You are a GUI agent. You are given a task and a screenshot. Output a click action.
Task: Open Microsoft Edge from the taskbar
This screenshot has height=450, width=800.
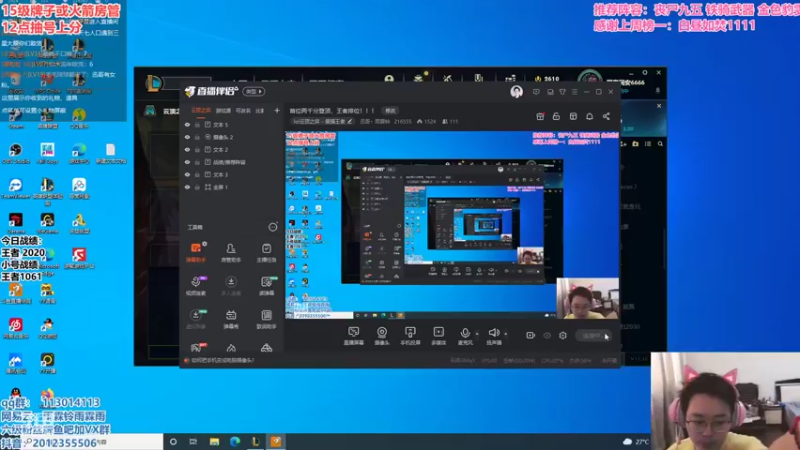click(x=235, y=441)
